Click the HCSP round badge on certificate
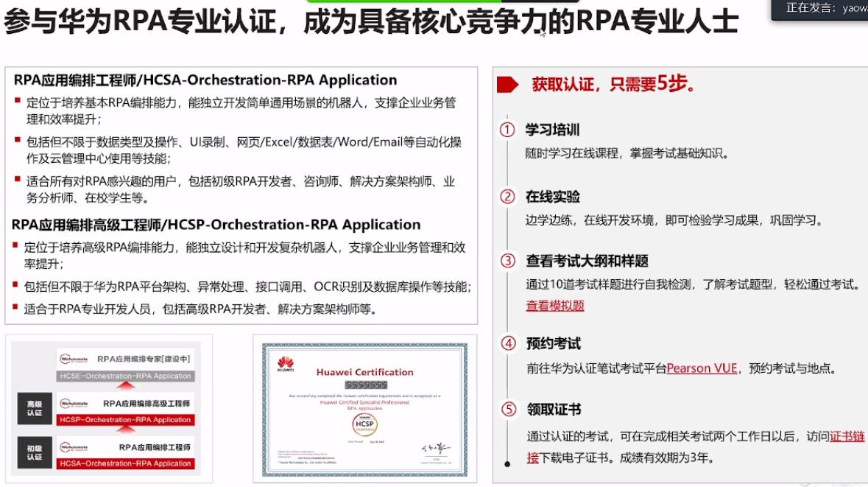Viewport: 868px width, 487px height. (x=364, y=424)
